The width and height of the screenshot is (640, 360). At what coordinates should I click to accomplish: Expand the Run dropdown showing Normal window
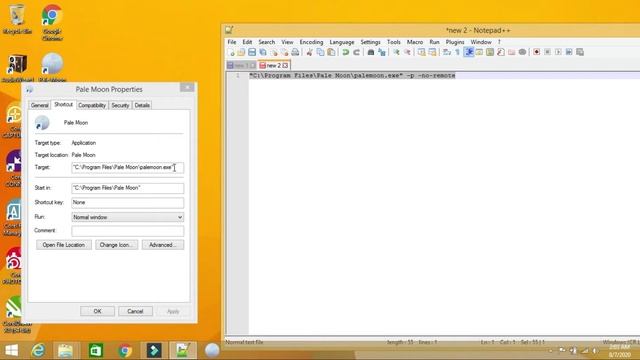pyautogui.click(x=128, y=217)
